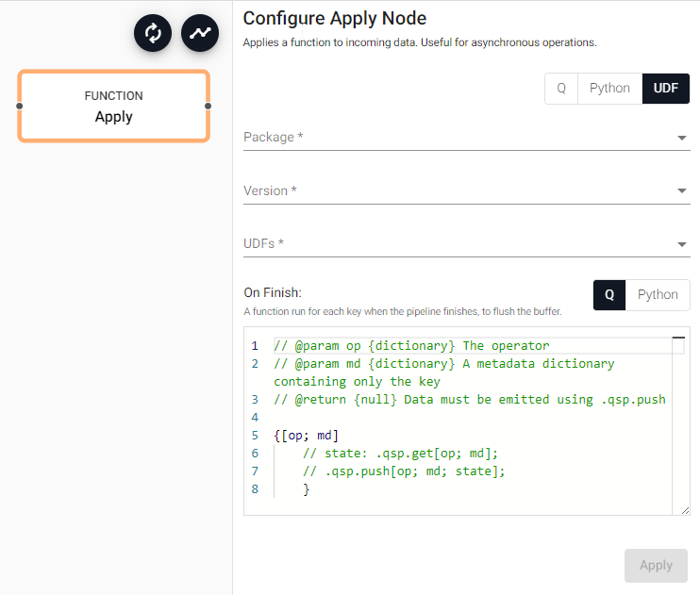The image size is (700, 595).
Task: Choose Q for On Finish language
Action: click(x=609, y=295)
